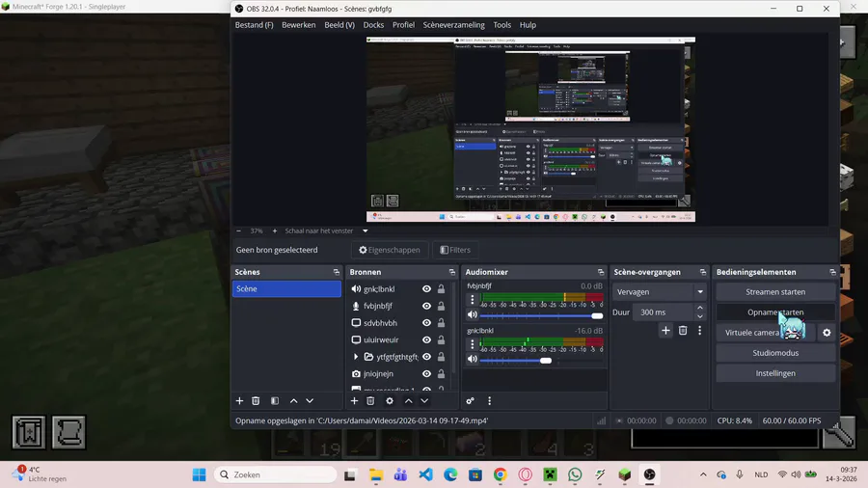The width and height of the screenshot is (868, 488).
Task: Hide the gnklbnkl source
Action: point(426,288)
